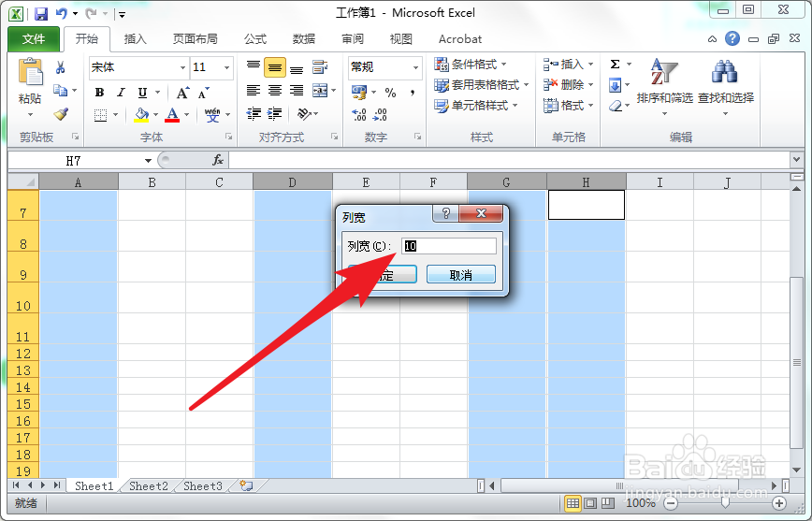
Task: Click the Paste clipboard icon
Action: 30,71
